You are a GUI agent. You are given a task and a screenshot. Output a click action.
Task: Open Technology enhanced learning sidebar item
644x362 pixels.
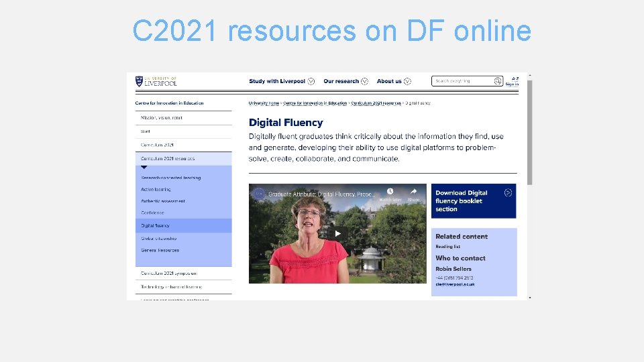[184, 287]
